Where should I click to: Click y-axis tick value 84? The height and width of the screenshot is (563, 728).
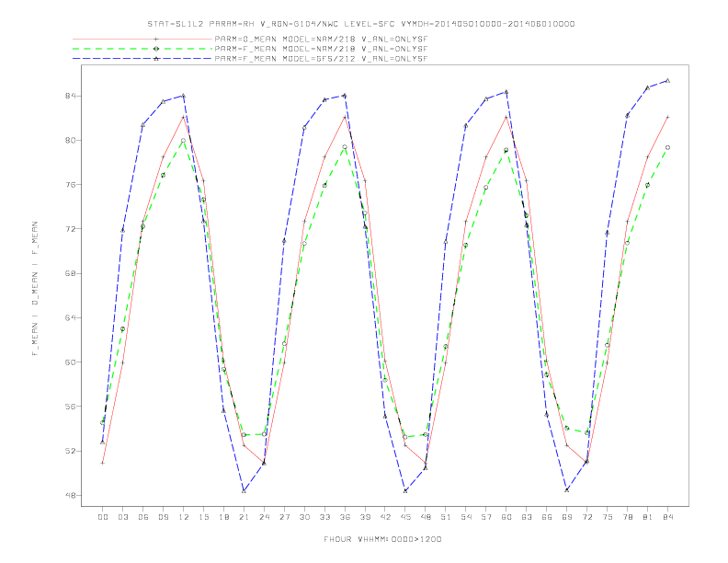pyautogui.click(x=70, y=96)
